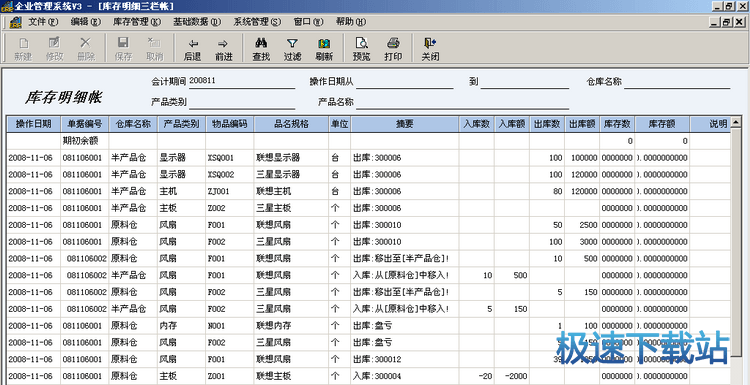This screenshot has height=385, width=750.
Task: Click the 删除 (Delete) toolbar icon
Action: (86, 49)
